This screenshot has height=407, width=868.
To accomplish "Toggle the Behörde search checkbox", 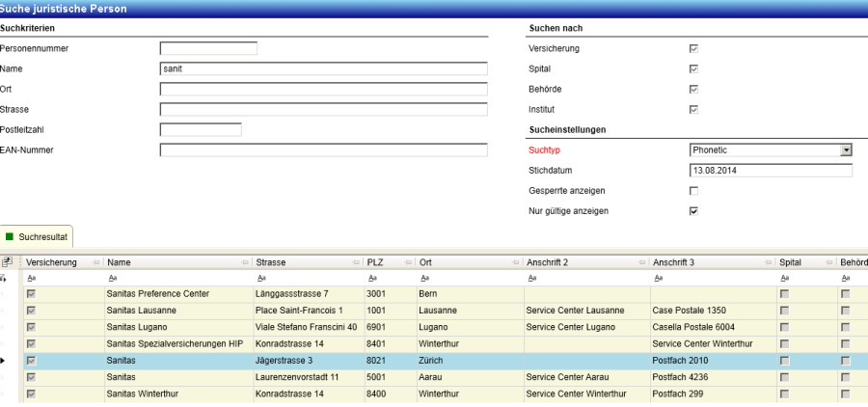I will click(693, 89).
